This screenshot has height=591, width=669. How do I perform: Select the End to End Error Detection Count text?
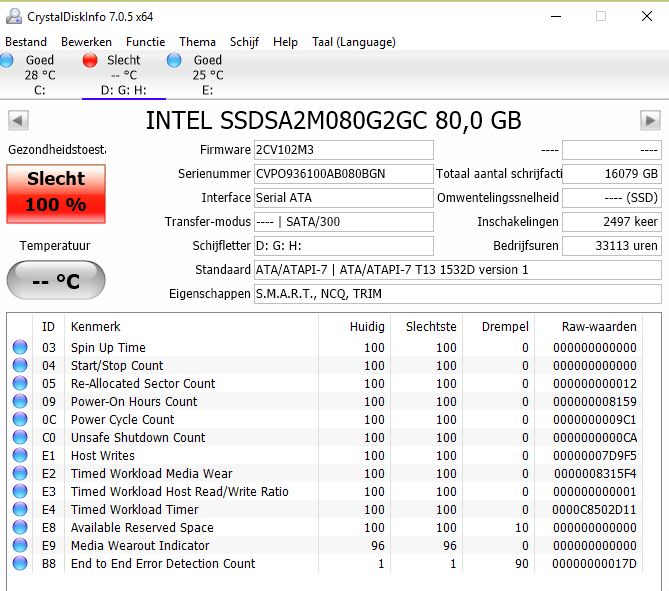pyautogui.click(x=163, y=564)
